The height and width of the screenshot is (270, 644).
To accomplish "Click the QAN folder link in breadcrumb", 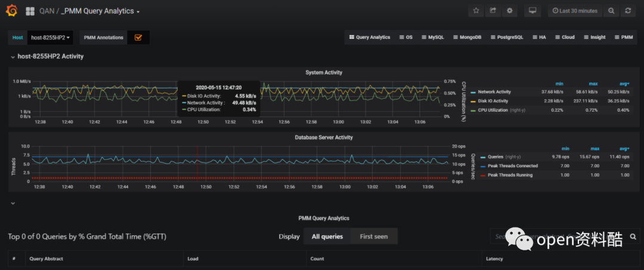I will pos(47,11).
